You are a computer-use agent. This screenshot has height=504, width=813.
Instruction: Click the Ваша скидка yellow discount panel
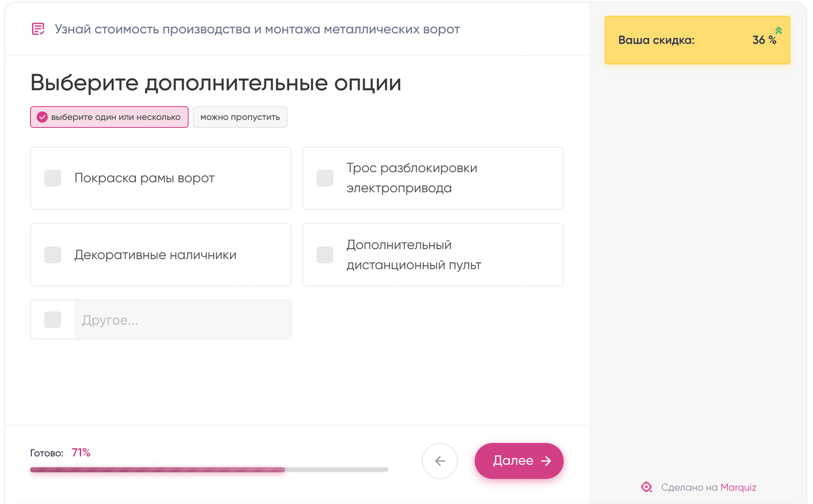pos(697,40)
